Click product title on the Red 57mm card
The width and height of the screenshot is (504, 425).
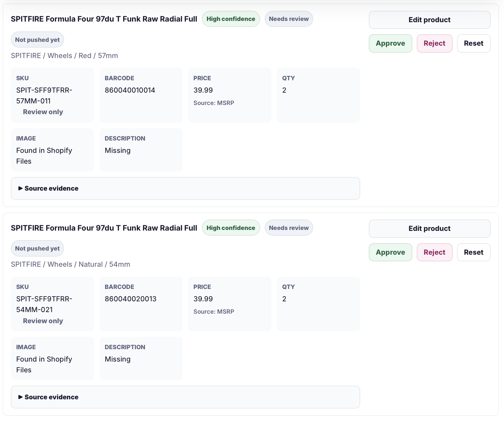[x=104, y=19]
